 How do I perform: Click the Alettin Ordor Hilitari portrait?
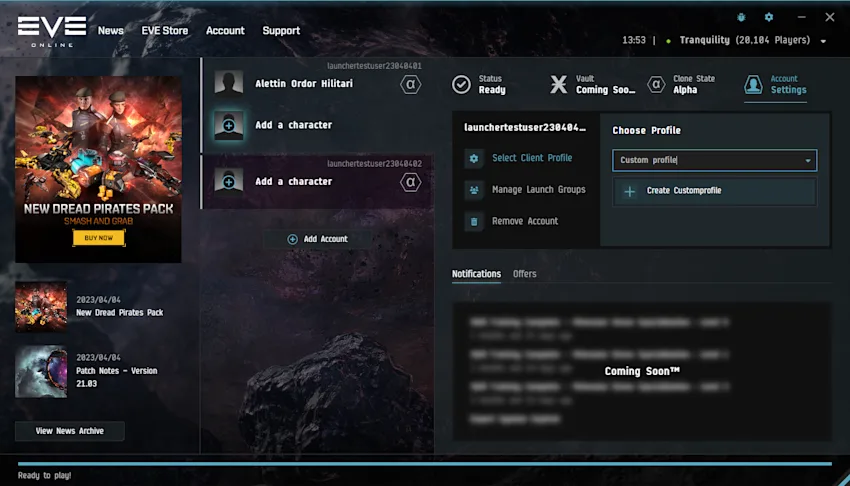229,83
